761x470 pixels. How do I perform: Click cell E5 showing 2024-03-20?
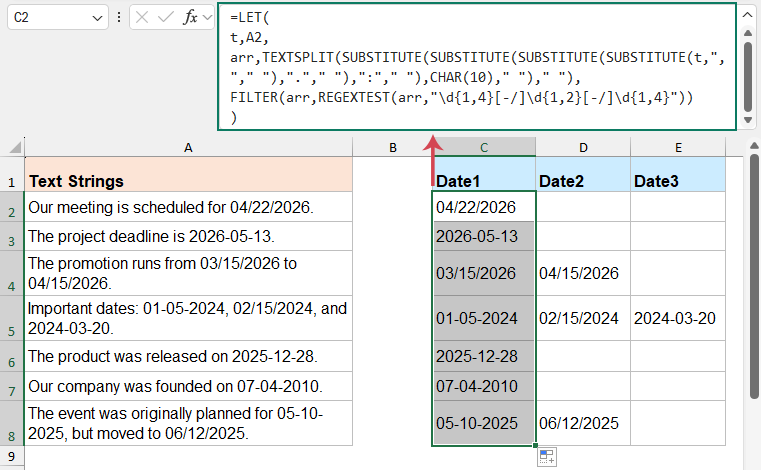coord(678,319)
